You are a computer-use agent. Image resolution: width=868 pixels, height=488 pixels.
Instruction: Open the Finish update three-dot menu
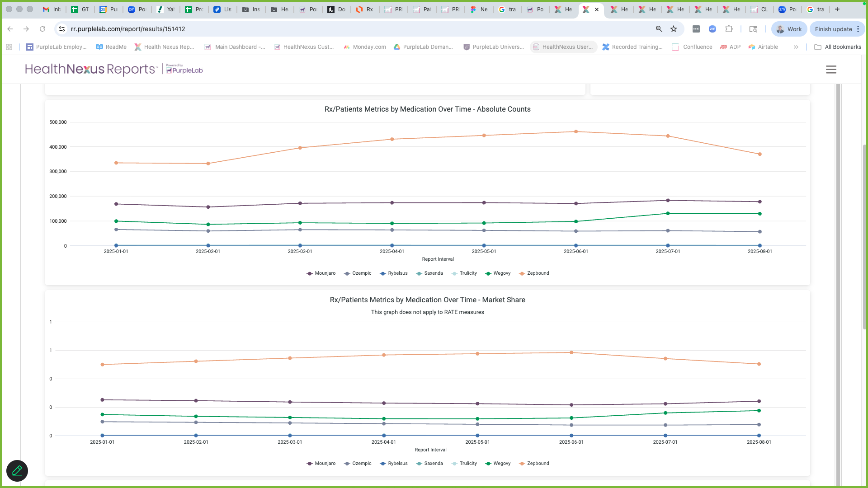click(858, 29)
